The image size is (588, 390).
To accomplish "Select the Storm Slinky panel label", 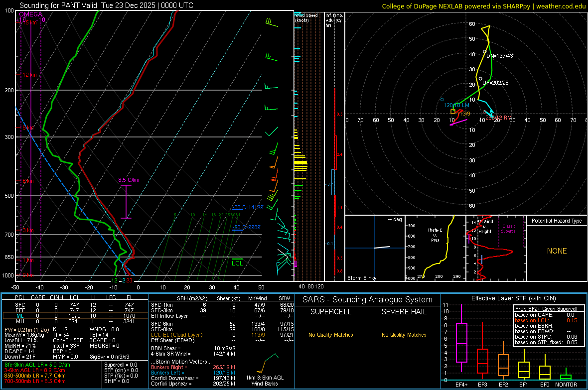I will [x=361, y=278].
